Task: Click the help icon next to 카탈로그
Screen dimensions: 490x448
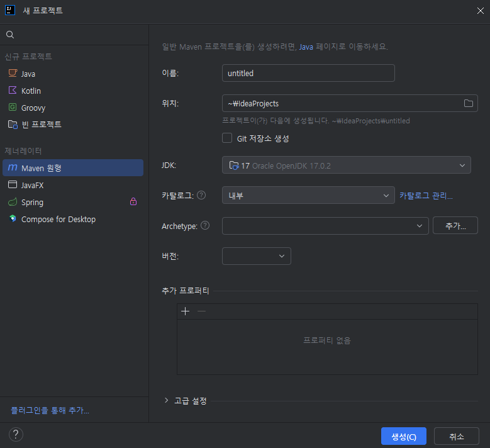Action: click(201, 195)
